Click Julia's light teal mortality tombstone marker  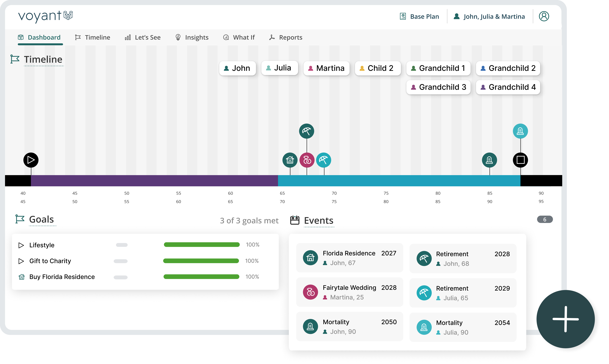[520, 131]
